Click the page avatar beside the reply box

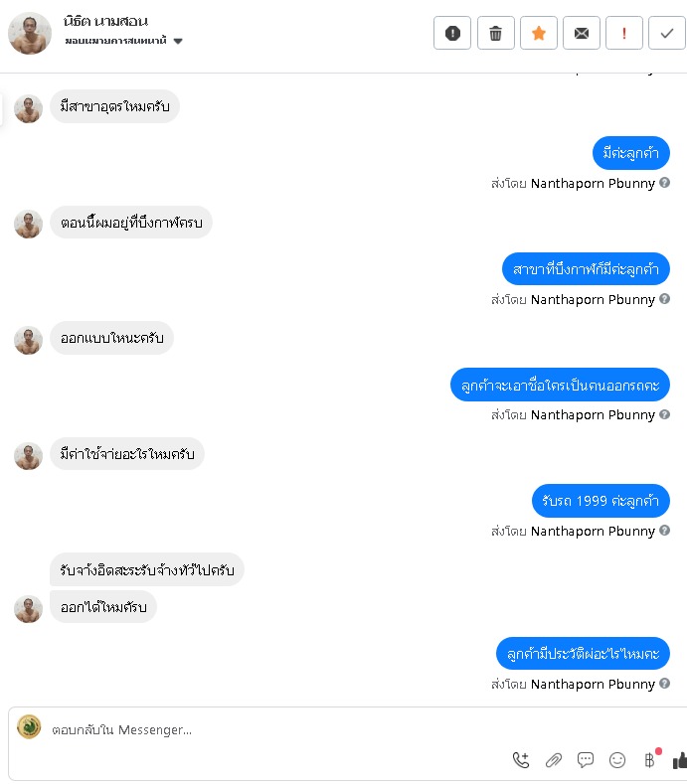coord(29,726)
